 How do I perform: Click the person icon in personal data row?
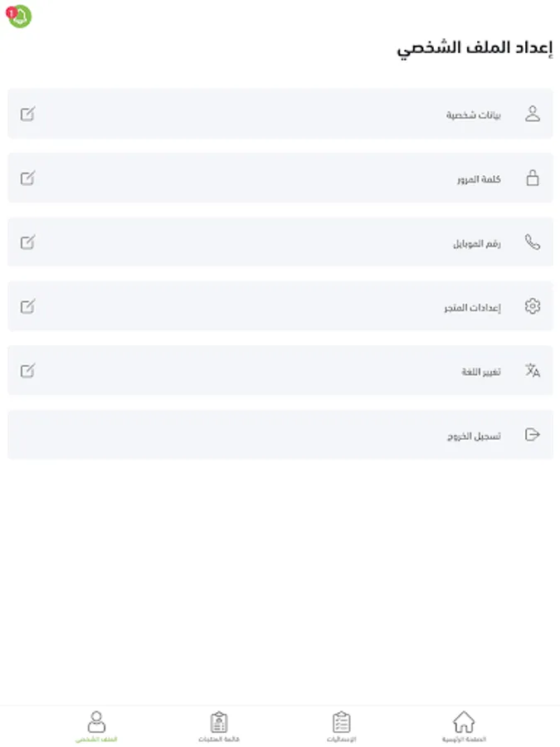pyautogui.click(x=533, y=114)
